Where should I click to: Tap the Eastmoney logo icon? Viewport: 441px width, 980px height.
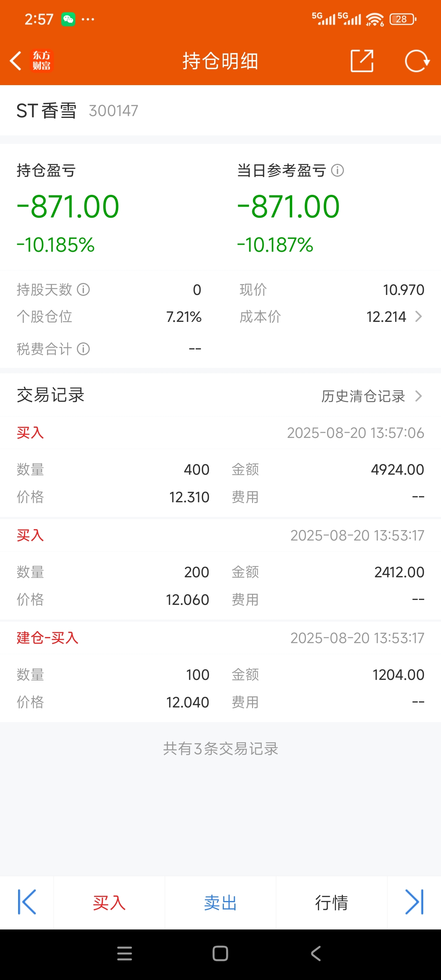pos(41,61)
